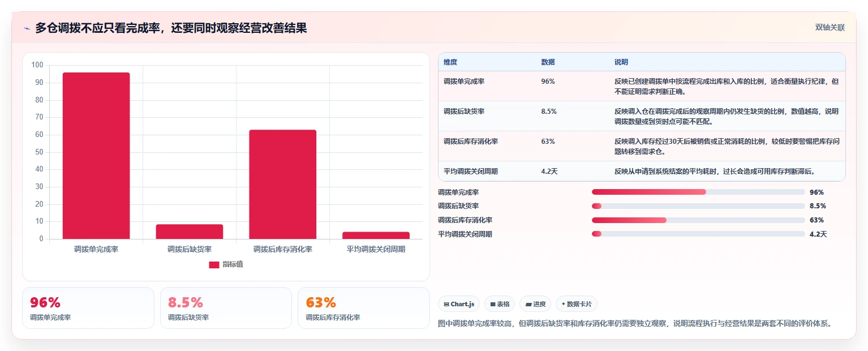Screen dimensions: 868x351
Task: Click 平均调拨关闭周期 in the table's 维度 column
Action: (x=471, y=172)
